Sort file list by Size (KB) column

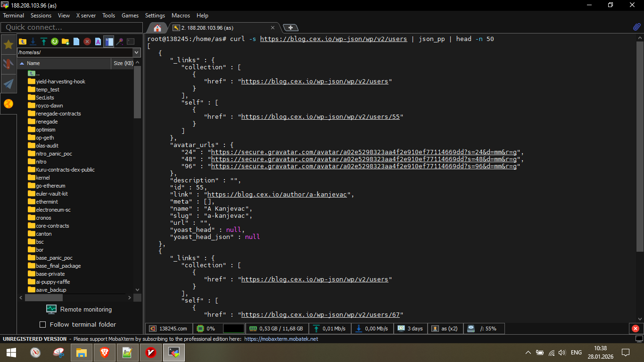123,63
